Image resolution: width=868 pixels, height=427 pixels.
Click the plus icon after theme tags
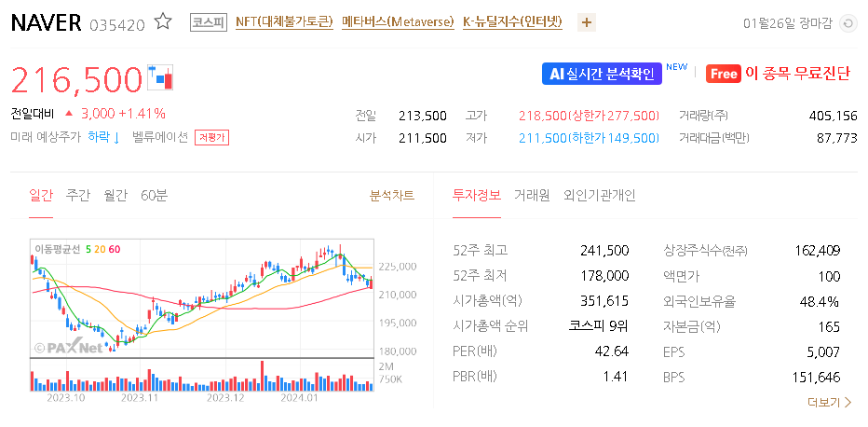pos(587,22)
